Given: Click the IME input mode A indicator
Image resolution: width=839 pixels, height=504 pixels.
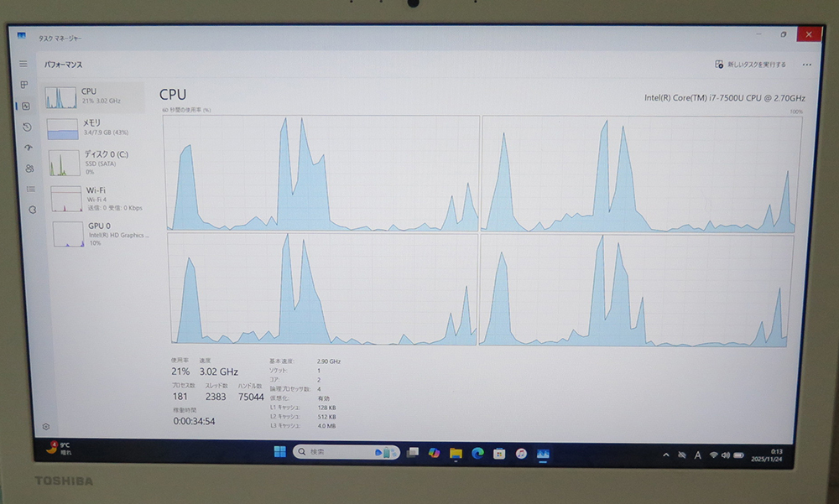Looking at the screenshot, I should (698, 455).
